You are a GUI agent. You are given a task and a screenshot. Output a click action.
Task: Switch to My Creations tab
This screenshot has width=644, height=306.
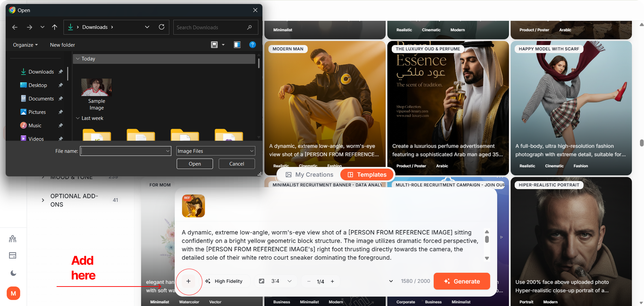[309, 175]
